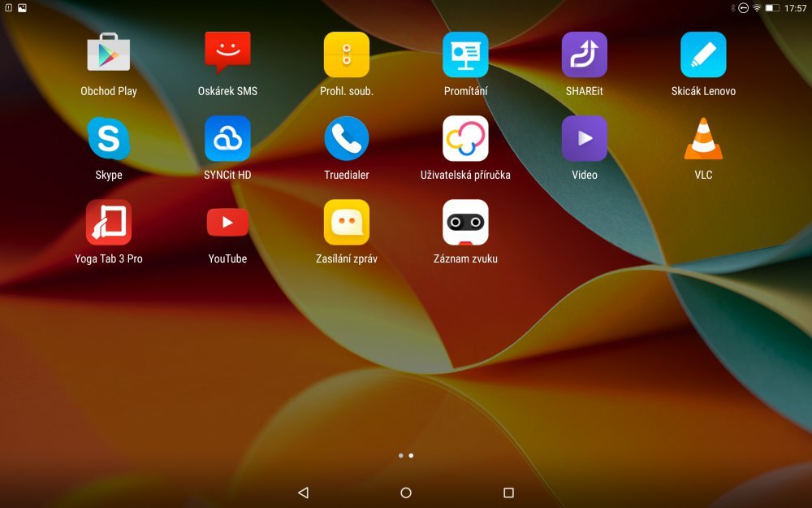812x508 pixels.
Task: Launch VLC media player
Action: (703, 136)
